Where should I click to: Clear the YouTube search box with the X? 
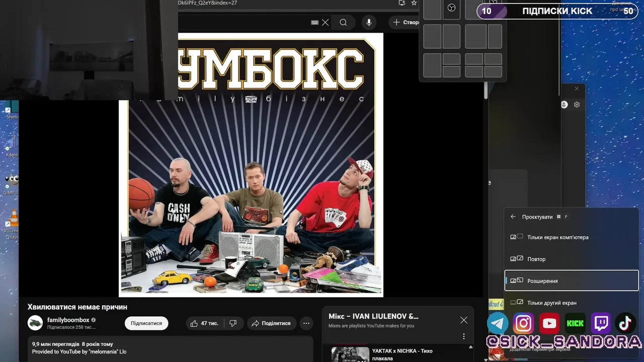326,22
